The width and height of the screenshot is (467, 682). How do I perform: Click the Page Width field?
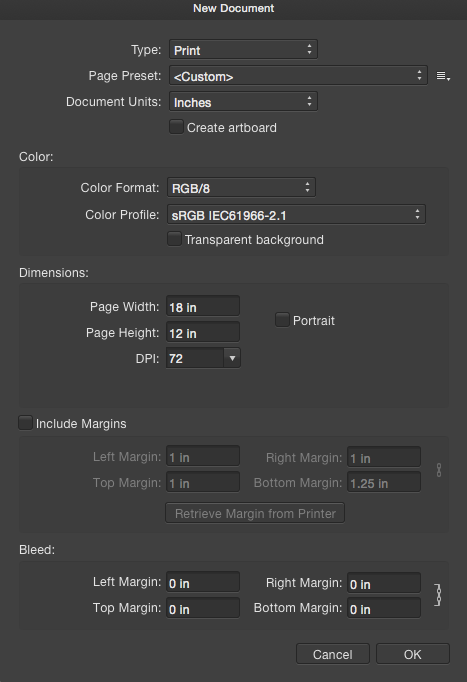(203, 306)
